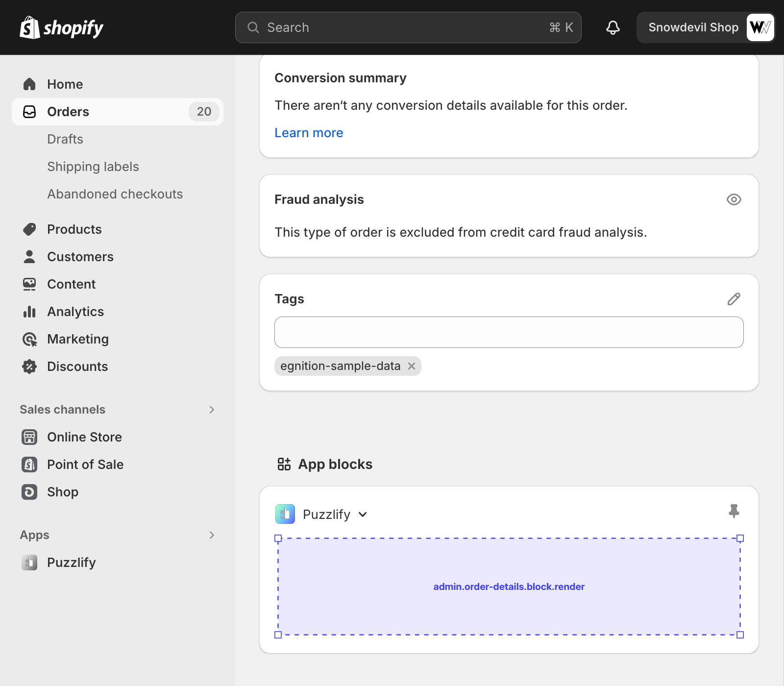Image resolution: width=784 pixels, height=686 pixels.
Task: Click the Home icon in sidebar
Action: point(29,84)
